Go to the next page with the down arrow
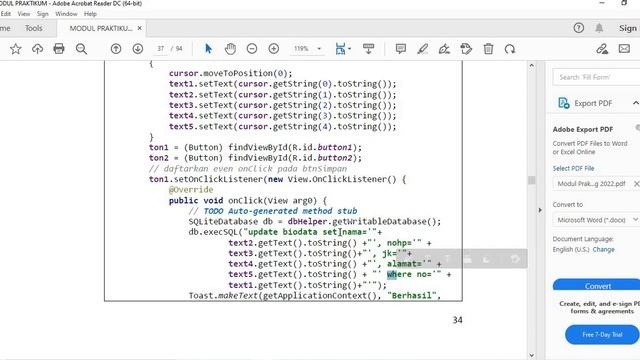This screenshot has height=360, width=640. coord(138,49)
